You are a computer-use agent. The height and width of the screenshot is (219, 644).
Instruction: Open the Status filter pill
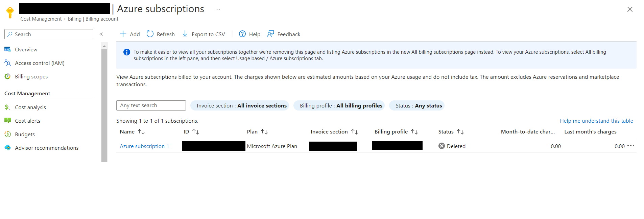click(x=416, y=105)
